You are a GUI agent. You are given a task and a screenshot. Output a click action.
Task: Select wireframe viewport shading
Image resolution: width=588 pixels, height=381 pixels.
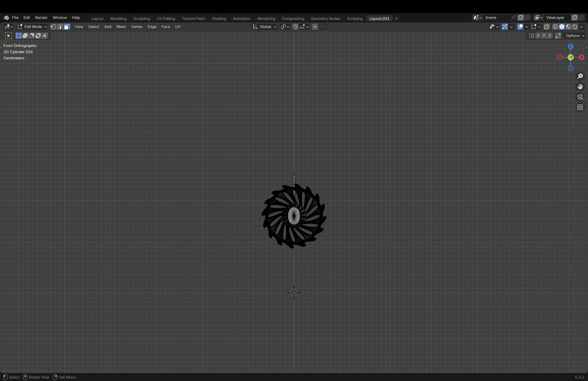(x=555, y=27)
